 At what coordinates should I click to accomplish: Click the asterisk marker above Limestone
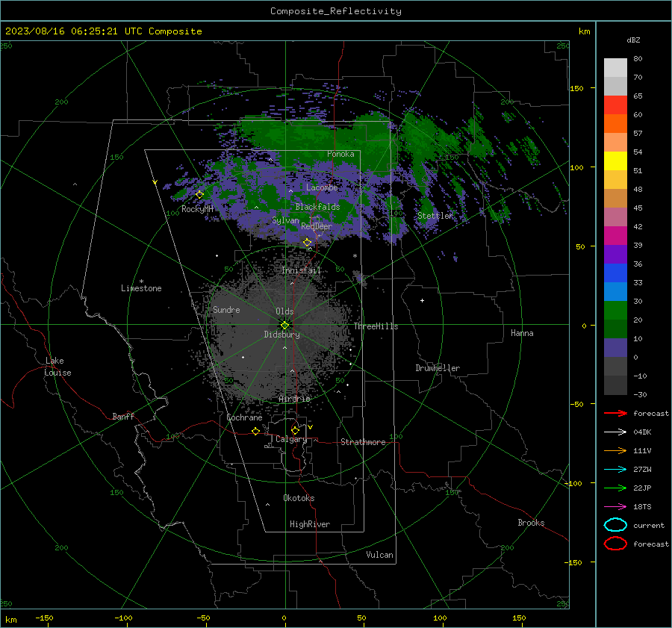coord(141,282)
